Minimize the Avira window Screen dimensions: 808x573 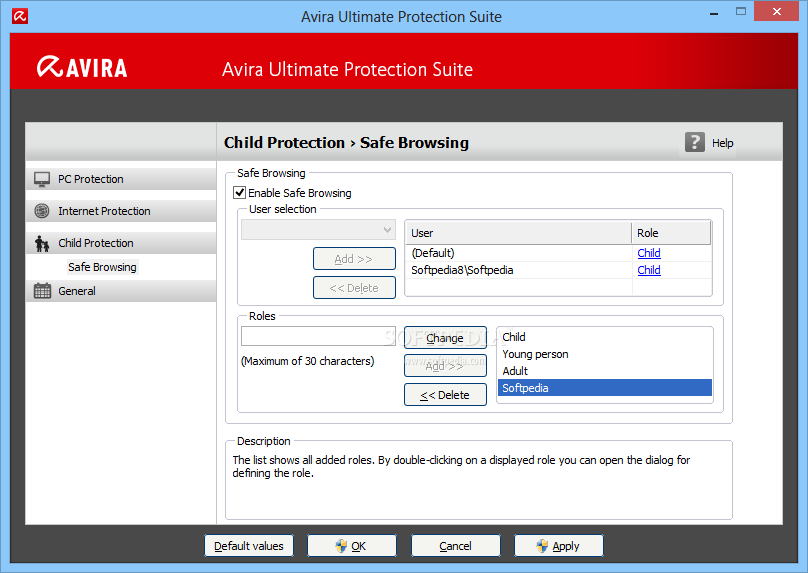(x=714, y=12)
